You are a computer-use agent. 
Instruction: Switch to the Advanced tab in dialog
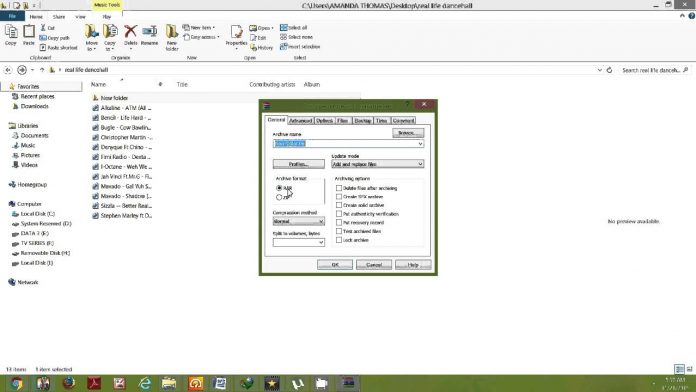(301, 121)
